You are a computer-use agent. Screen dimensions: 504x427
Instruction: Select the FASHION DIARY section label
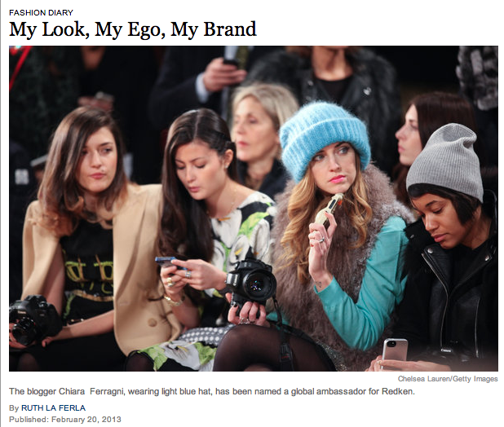pos(41,12)
